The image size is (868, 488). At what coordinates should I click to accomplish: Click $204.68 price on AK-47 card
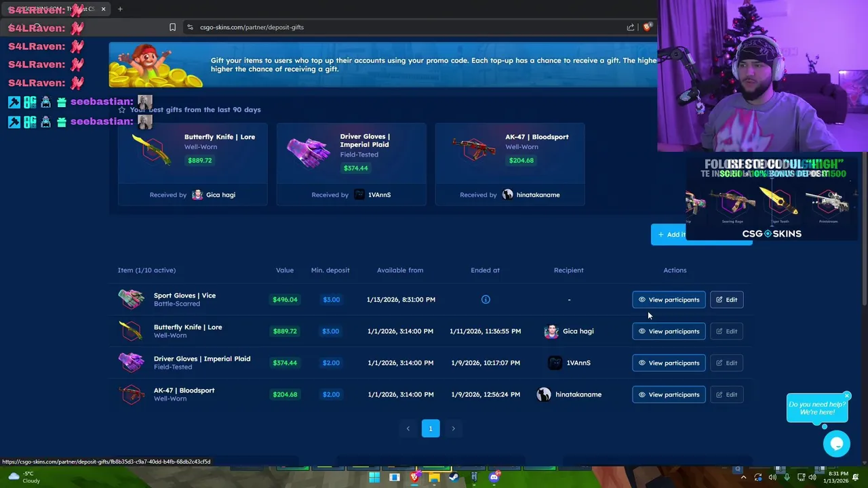[521, 161]
